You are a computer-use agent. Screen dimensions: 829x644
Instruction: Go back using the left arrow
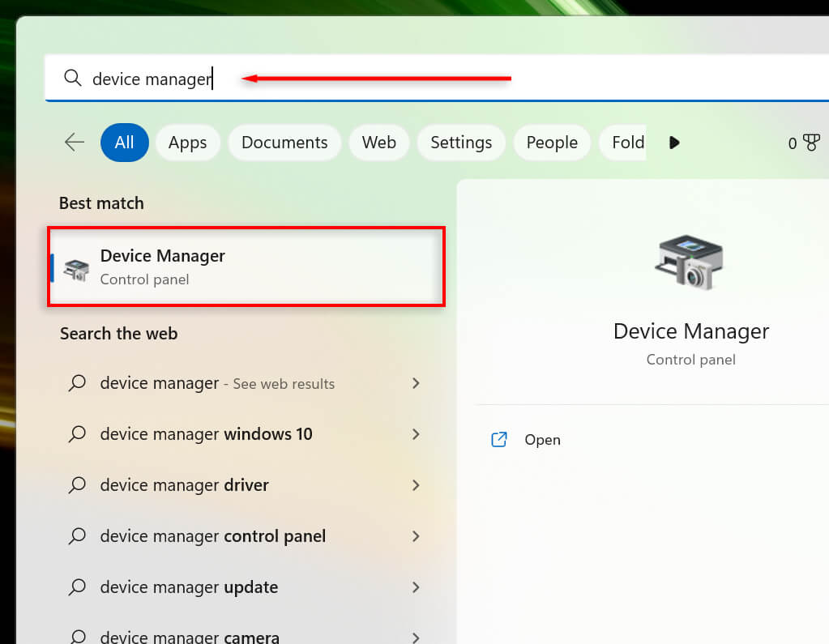coord(75,142)
